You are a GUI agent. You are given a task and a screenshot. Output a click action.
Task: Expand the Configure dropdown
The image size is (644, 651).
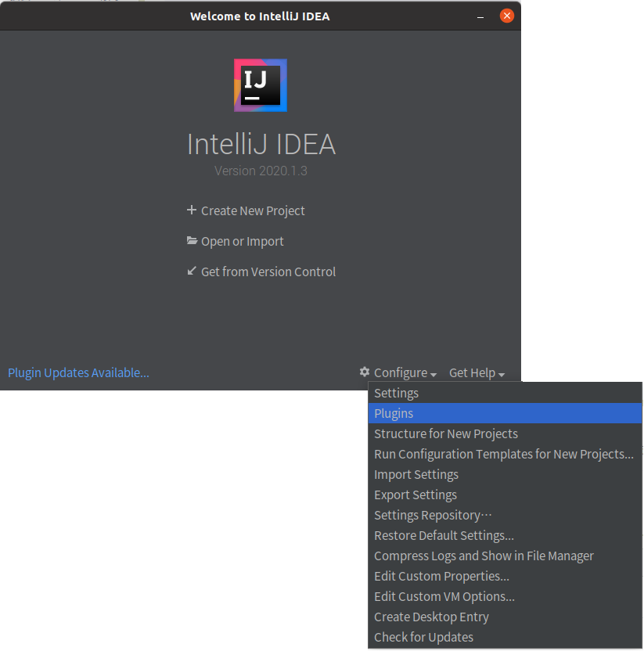(405, 372)
